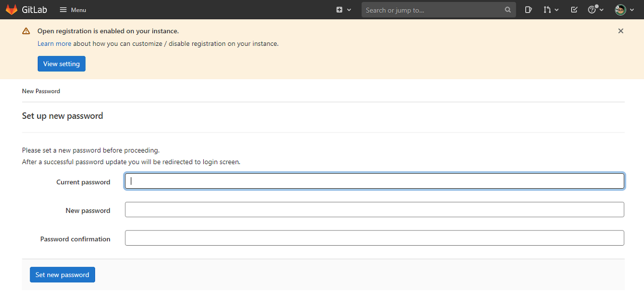
Task: Expand the Merge requests dropdown
Action: click(551, 10)
